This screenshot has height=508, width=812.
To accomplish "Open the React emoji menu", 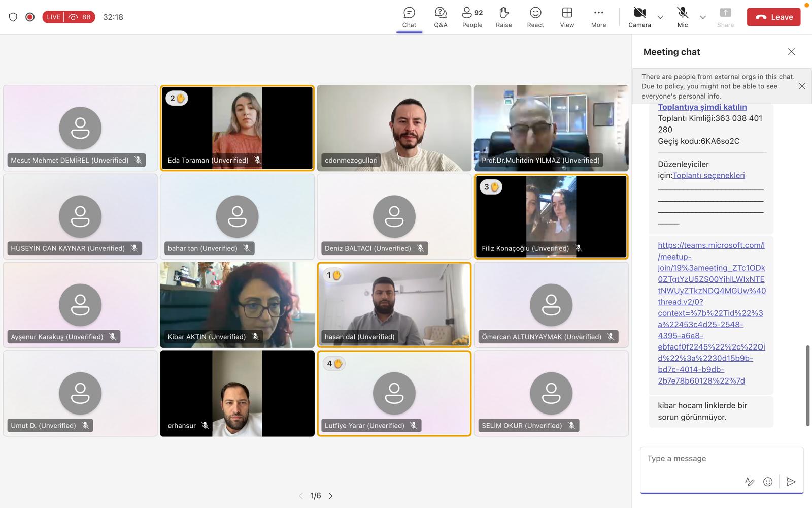I will [x=535, y=17].
